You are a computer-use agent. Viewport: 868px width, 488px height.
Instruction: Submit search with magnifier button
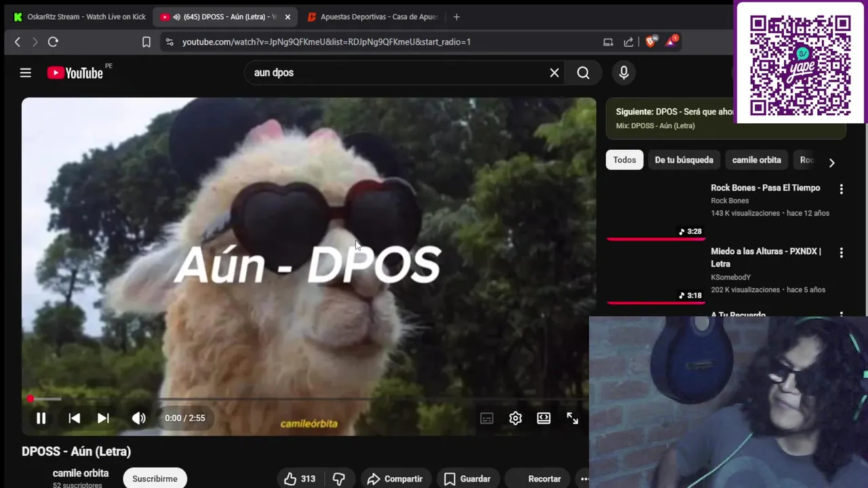[x=583, y=73]
